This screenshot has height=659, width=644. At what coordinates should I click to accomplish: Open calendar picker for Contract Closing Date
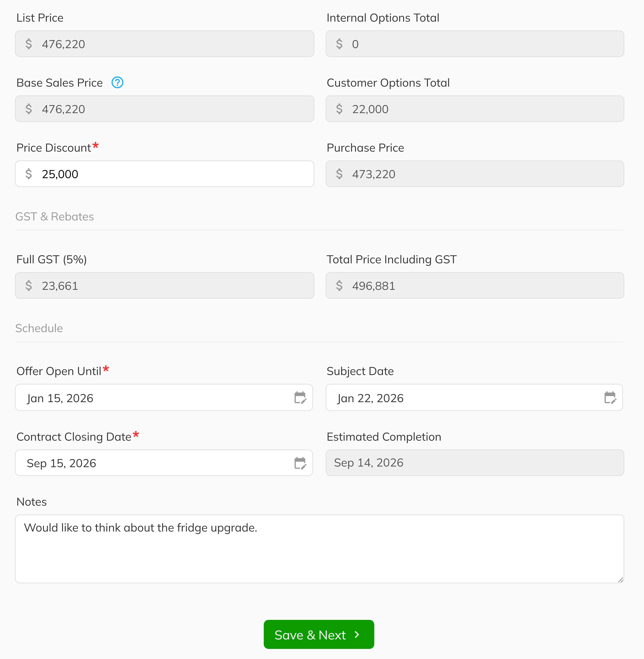pos(300,463)
